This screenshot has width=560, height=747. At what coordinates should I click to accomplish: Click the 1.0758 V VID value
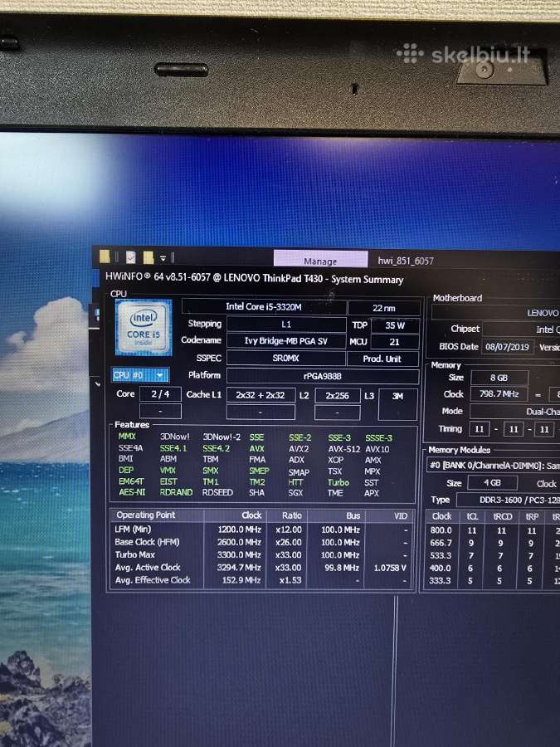[390, 568]
